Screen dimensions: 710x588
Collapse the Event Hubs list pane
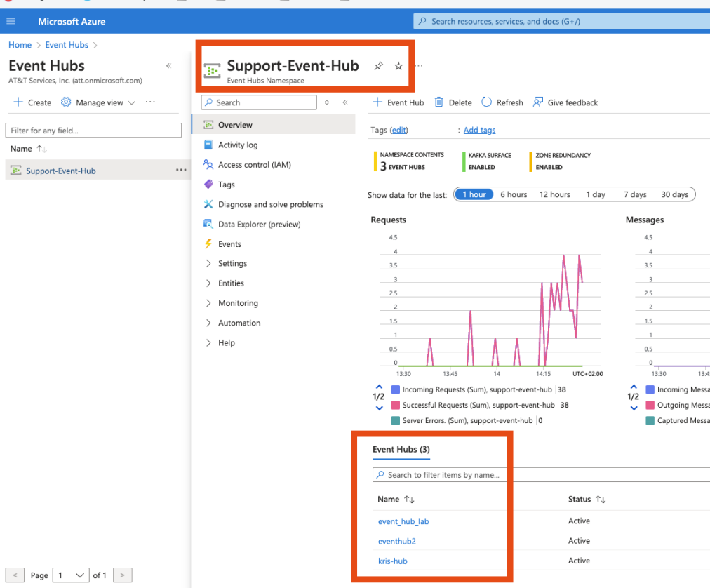[169, 66]
